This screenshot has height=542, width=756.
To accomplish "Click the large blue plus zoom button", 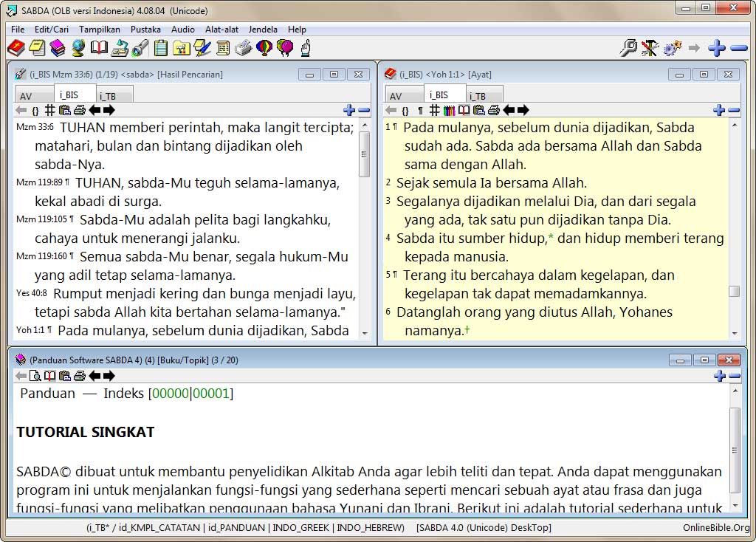I will [716, 49].
